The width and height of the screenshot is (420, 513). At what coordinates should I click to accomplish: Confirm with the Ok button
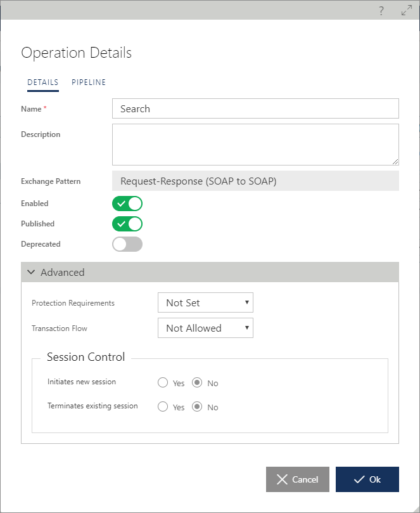click(367, 479)
